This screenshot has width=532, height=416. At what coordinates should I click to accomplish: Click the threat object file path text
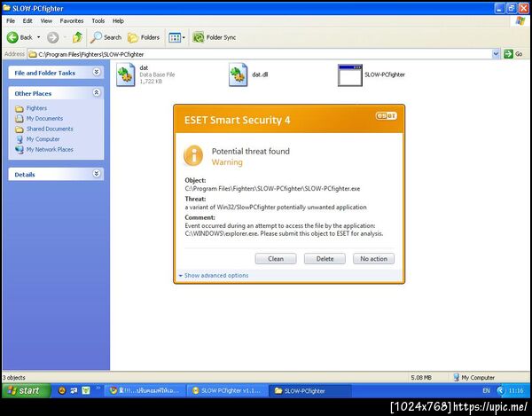click(272, 189)
